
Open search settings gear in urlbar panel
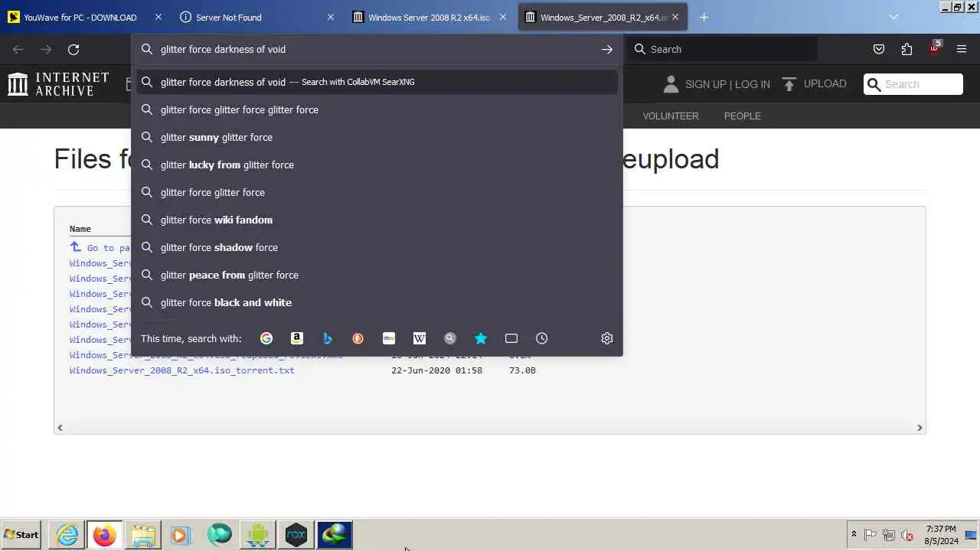(607, 338)
